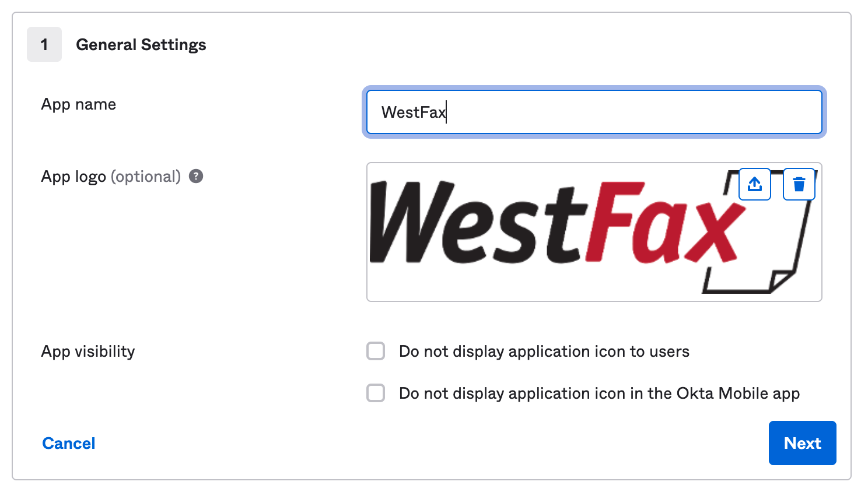The image size is (868, 492).
Task: Click the typed 'WestFax' text in App name
Action: pos(413,112)
